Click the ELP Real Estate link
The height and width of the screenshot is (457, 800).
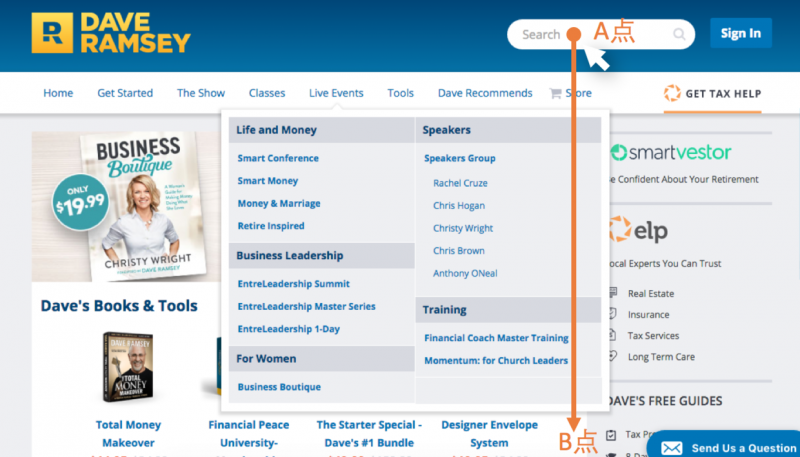click(651, 293)
